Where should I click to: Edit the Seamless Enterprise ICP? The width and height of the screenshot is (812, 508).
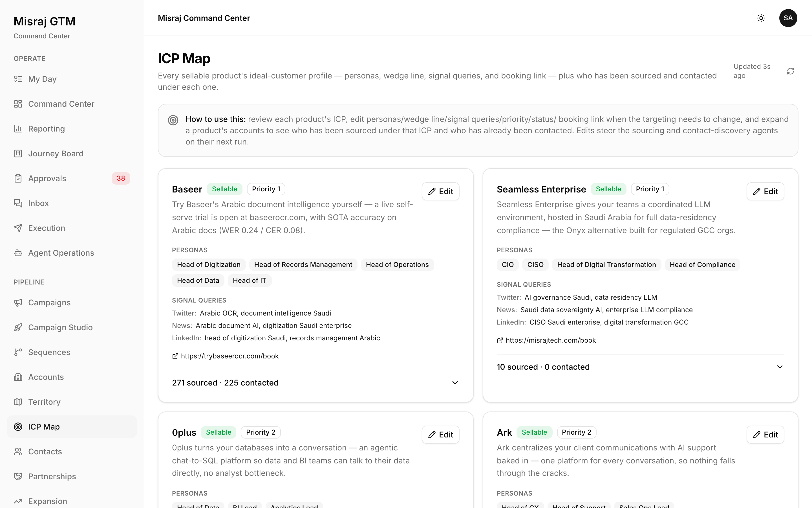765,192
